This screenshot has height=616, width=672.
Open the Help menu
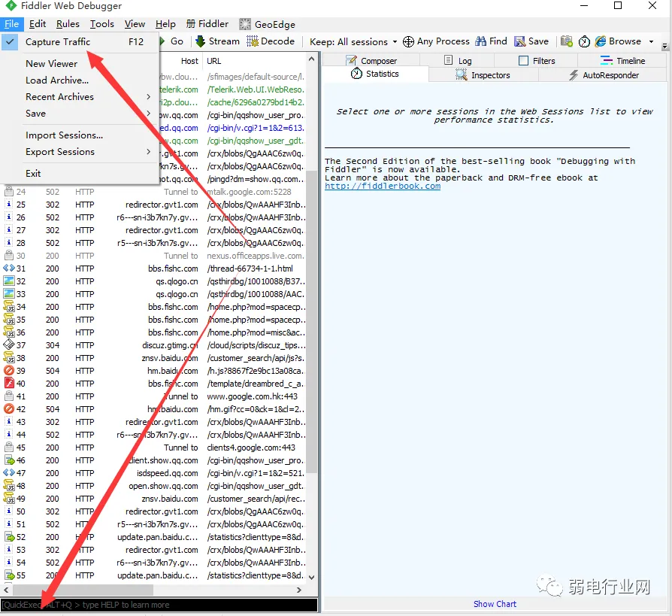(x=165, y=24)
